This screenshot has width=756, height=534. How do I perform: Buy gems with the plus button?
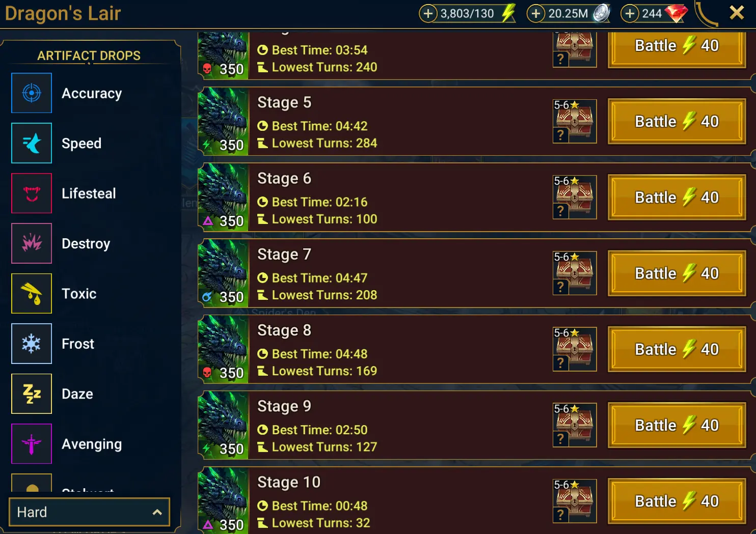(x=630, y=13)
